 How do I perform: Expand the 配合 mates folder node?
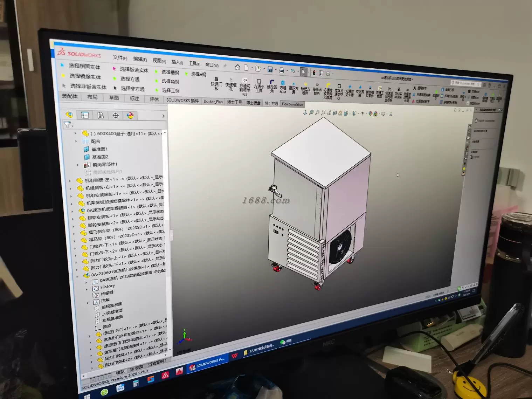[76, 141]
